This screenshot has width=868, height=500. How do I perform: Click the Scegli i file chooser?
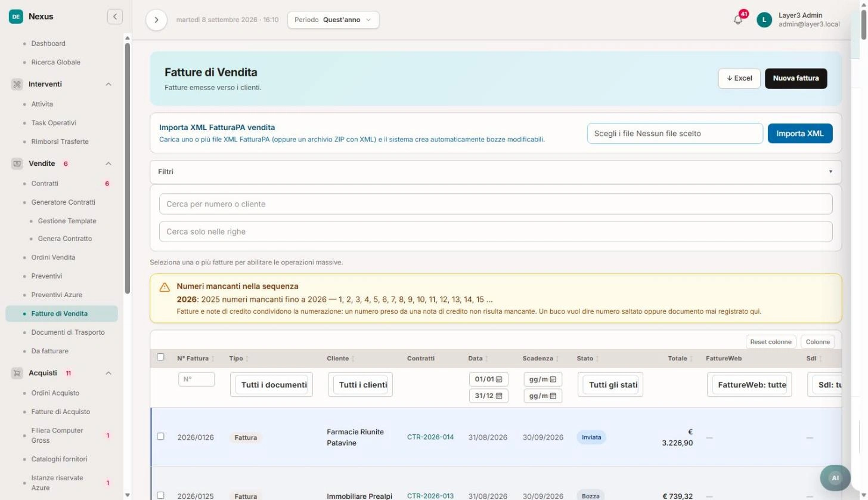click(675, 134)
